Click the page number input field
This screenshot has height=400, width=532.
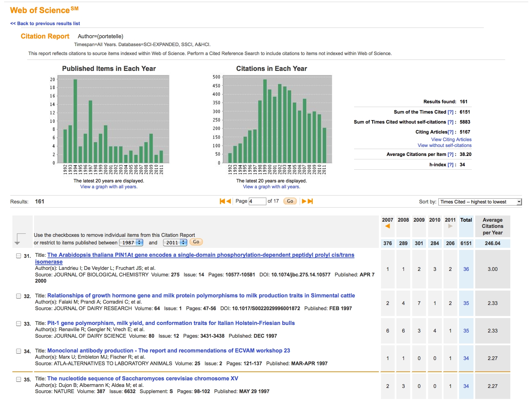tap(257, 201)
